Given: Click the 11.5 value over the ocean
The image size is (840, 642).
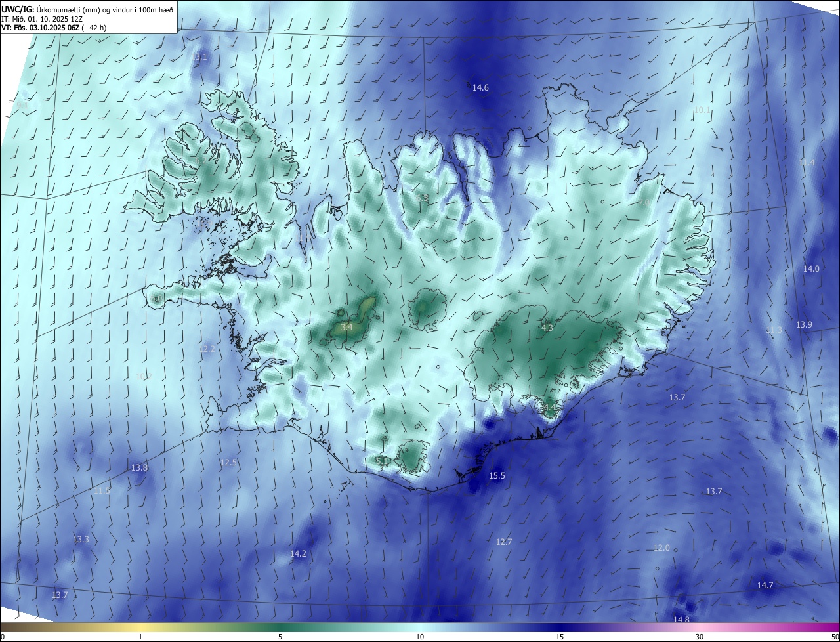Looking at the screenshot, I should [x=102, y=490].
